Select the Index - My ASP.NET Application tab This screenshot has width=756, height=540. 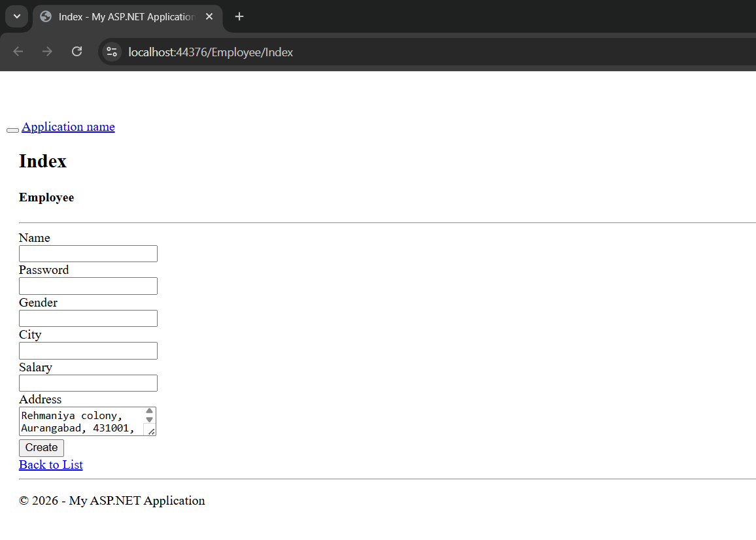pos(124,16)
